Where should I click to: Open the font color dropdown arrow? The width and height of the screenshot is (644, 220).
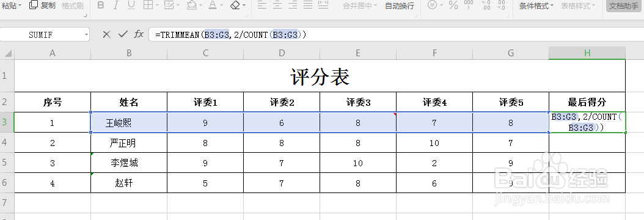222,5
